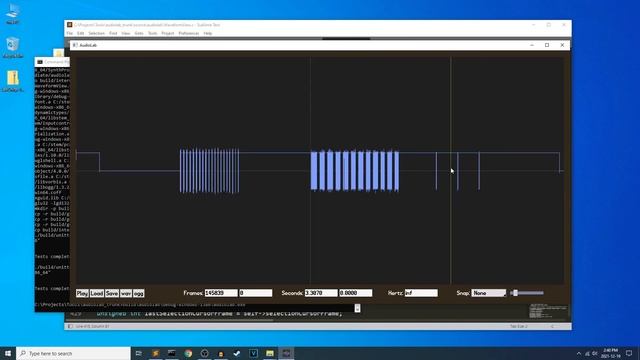Open the Windows Start menu

[x=8, y=353]
